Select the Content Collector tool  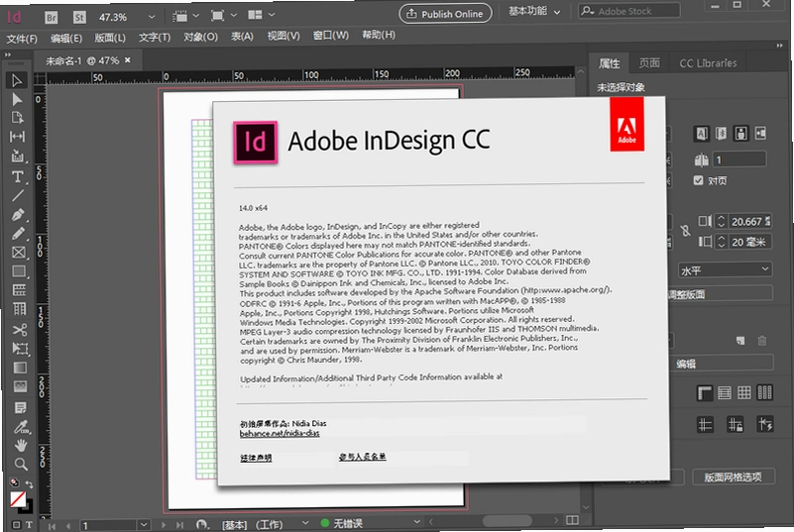(x=17, y=156)
